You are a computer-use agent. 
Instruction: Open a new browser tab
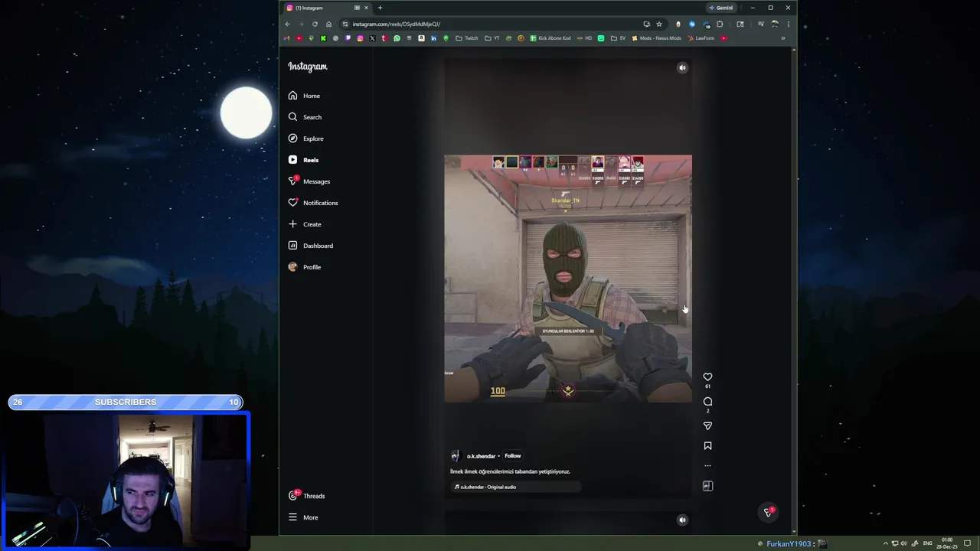(x=380, y=8)
